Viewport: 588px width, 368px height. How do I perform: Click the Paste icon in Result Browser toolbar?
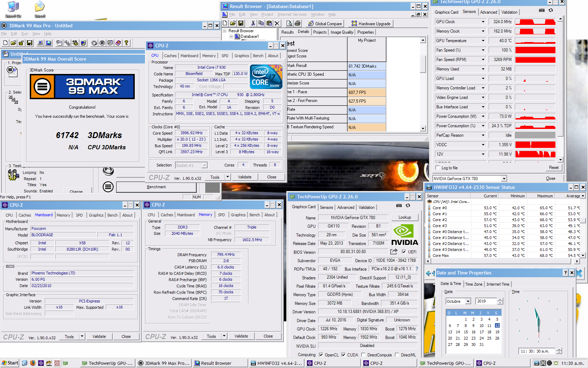[269, 23]
